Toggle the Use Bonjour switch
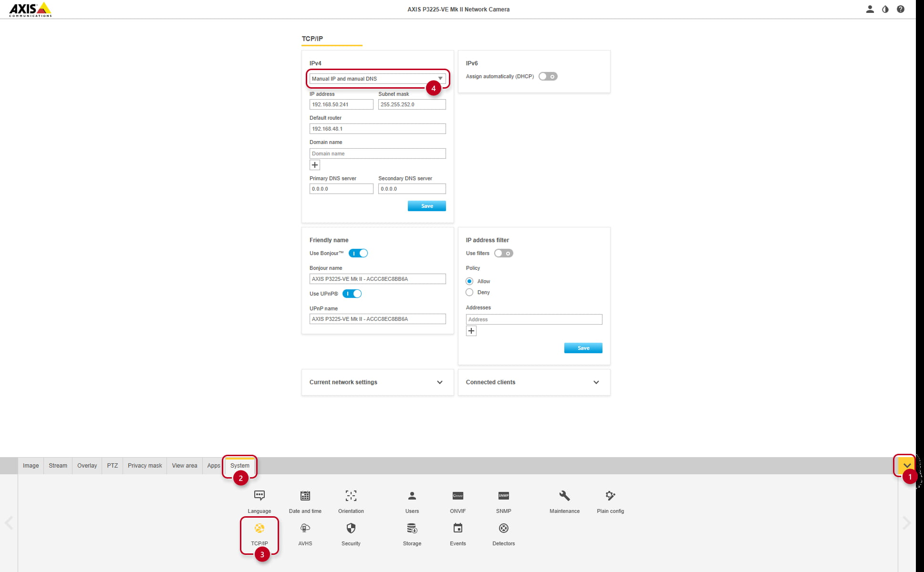This screenshot has height=572, width=924. (358, 253)
